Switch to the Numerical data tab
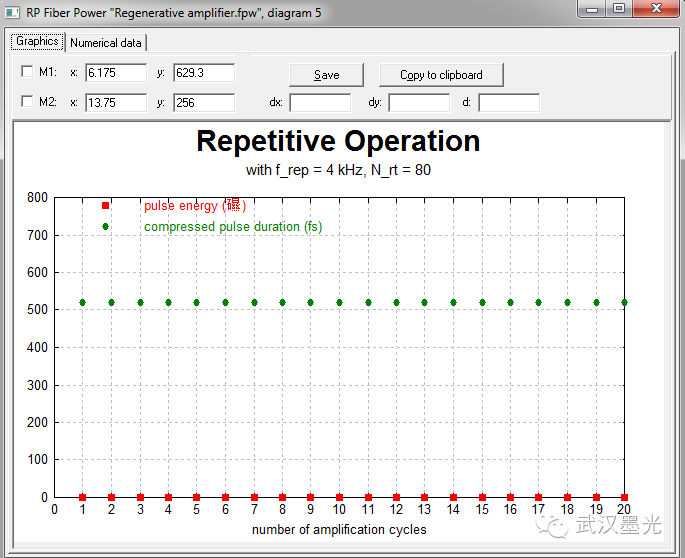Viewport: 685px width, 558px height. click(106, 43)
